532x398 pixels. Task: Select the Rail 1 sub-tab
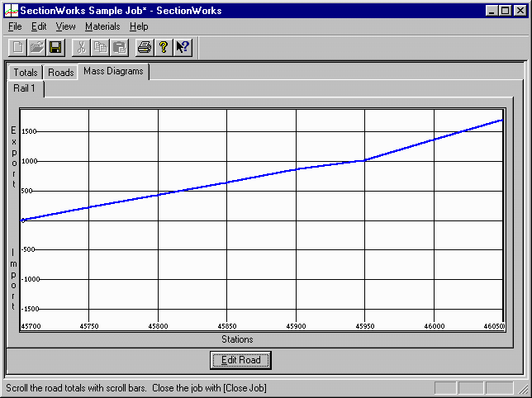click(26, 88)
